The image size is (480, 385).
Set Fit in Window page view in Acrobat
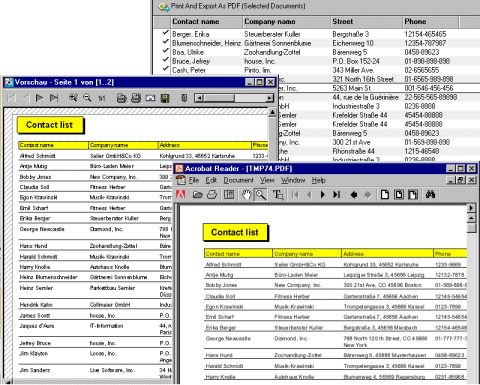(x=399, y=195)
